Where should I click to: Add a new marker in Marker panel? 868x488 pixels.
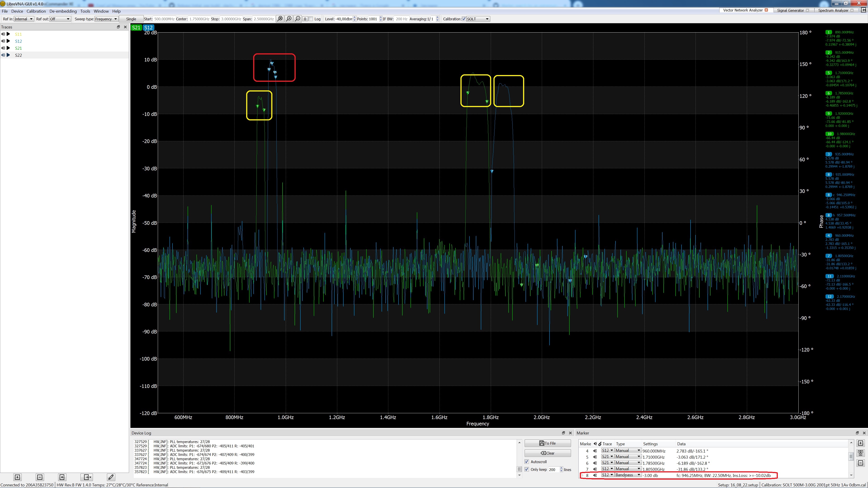point(860,443)
